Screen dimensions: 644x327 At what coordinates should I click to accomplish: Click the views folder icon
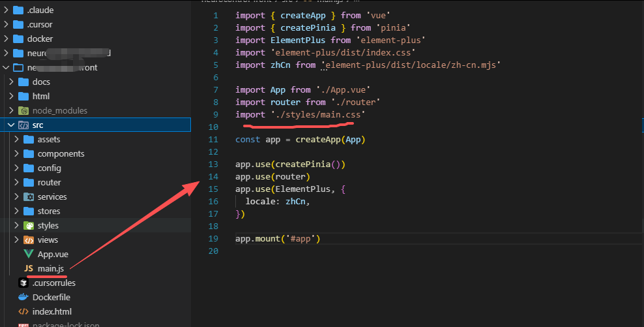click(29, 240)
